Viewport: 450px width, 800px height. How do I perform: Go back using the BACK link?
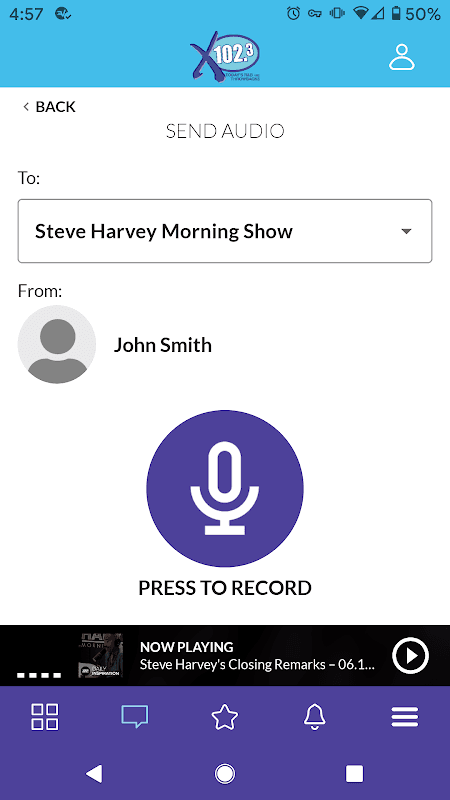point(49,107)
